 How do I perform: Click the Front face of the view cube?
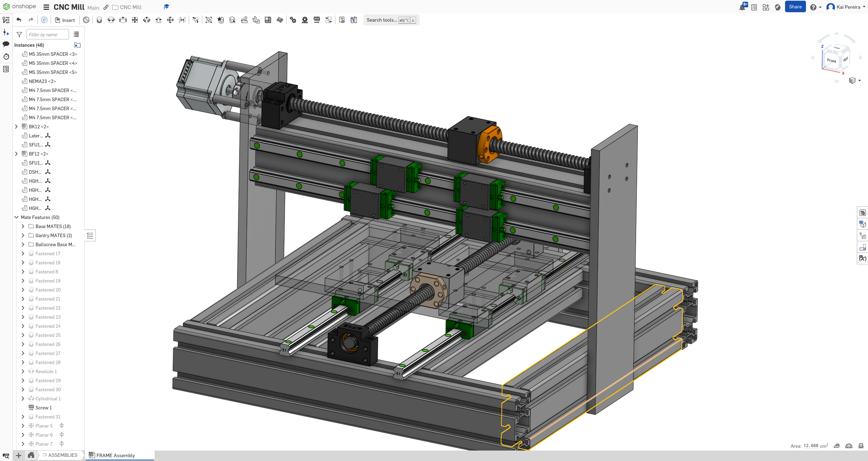[x=832, y=61]
